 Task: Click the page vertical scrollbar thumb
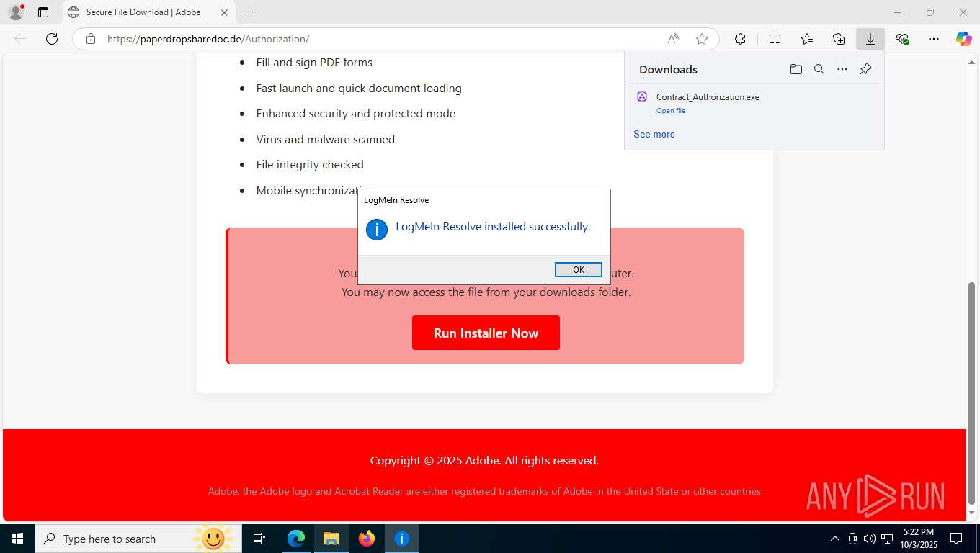(x=971, y=393)
